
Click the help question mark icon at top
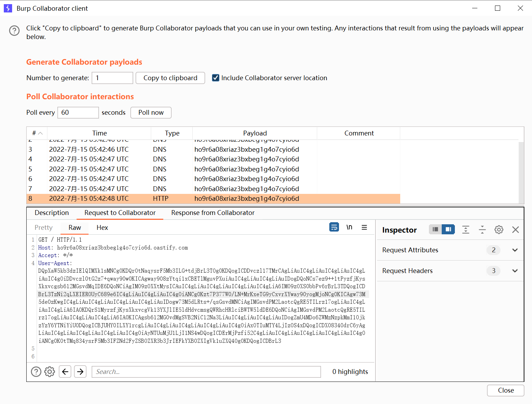pos(14,31)
